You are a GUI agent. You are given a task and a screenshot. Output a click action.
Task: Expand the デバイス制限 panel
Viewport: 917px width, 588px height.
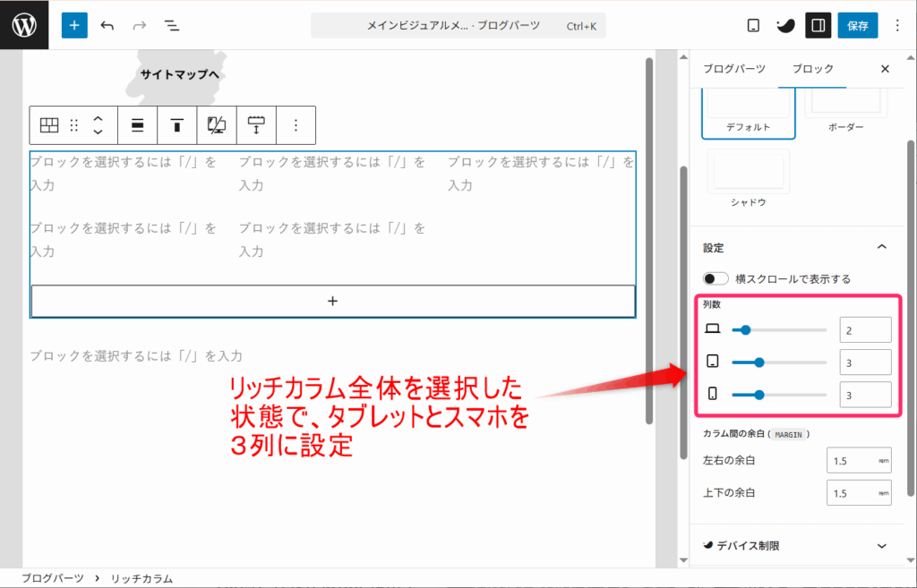(796, 546)
